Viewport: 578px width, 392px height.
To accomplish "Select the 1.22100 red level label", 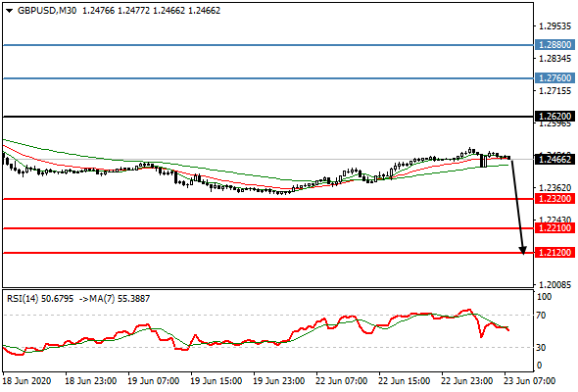I will tap(554, 228).
